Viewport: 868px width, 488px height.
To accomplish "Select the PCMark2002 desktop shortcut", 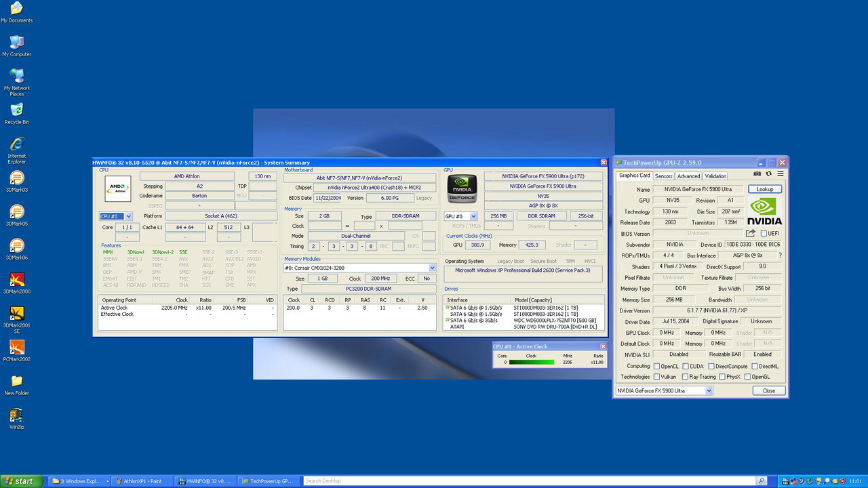I will click(x=17, y=351).
